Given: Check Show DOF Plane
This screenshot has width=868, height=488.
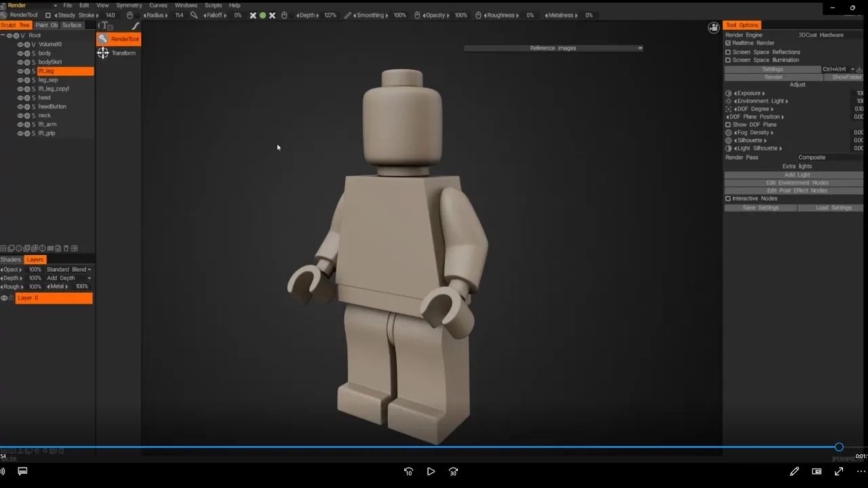Looking at the screenshot, I should tap(728, 125).
